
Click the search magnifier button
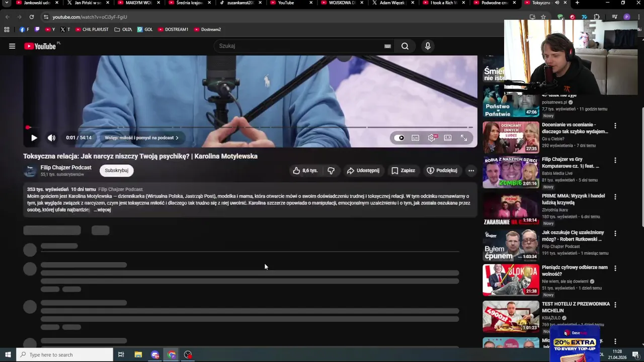405,46
